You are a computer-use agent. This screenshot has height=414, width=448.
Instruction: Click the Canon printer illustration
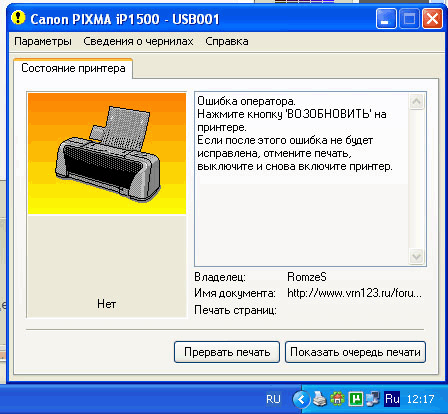(107, 154)
